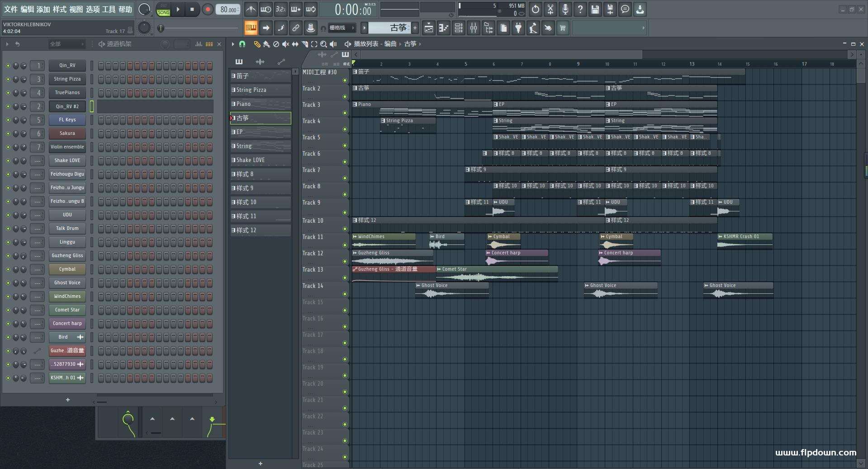Save the project with floppy disk icon
The height and width of the screenshot is (469, 868).
(x=595, y=9)
